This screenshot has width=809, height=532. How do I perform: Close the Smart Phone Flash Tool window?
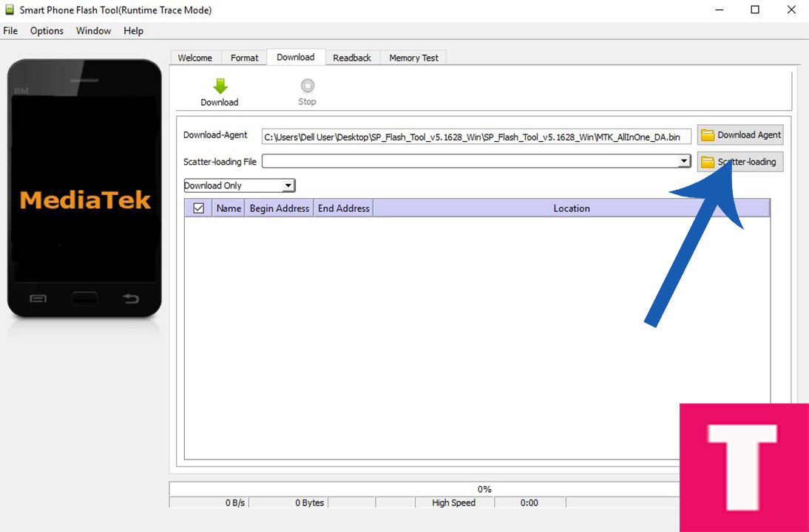[x=791, y=10]
